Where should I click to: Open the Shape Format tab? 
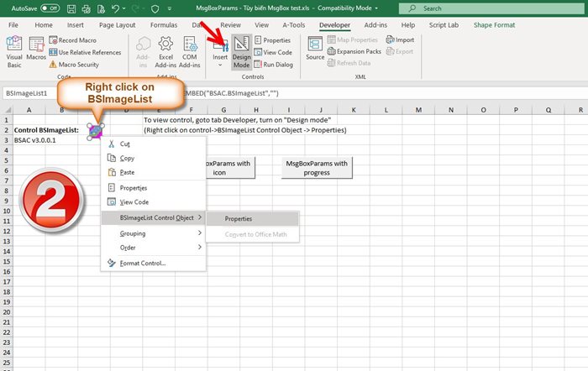(494, 24)
